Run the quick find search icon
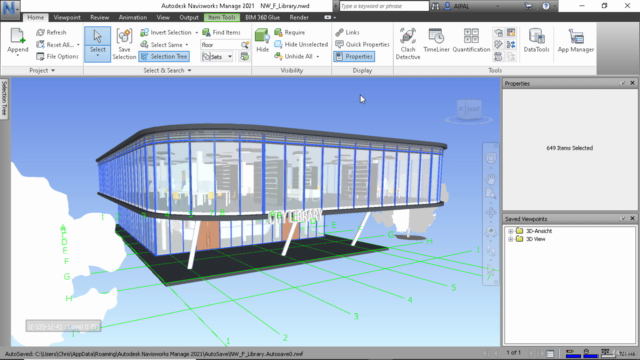The width and height of the screenshot is (640, 360). 244,44
